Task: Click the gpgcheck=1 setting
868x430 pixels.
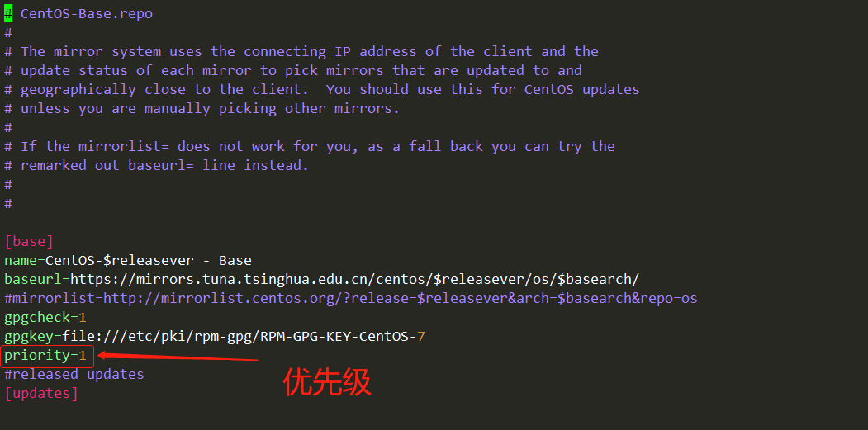Action: coord(45,318)
